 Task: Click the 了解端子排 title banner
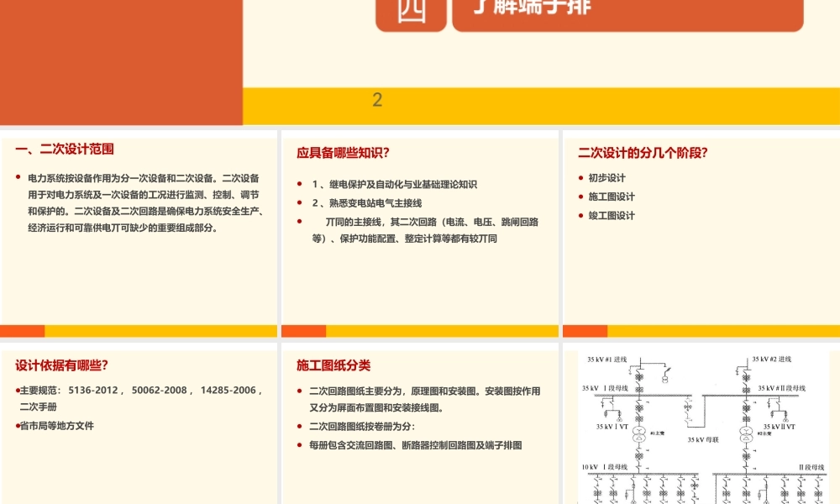[x=627, y=10]
